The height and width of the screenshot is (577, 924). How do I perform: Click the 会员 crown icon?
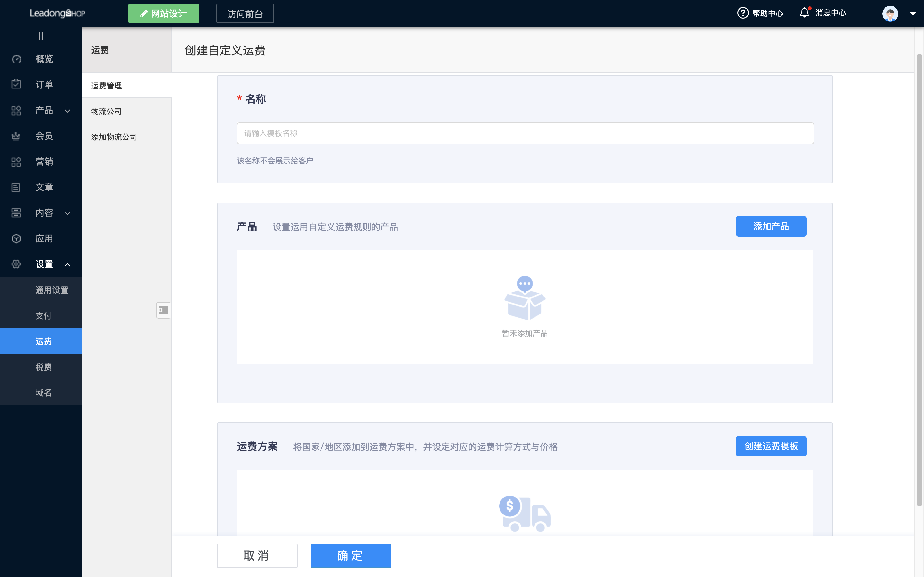(x=16, y=136)
